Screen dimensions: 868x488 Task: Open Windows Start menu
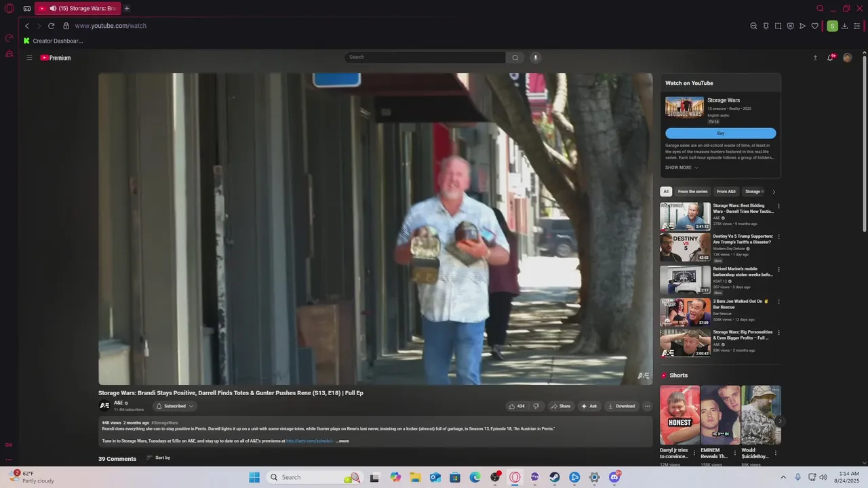(x=254, y=477)
